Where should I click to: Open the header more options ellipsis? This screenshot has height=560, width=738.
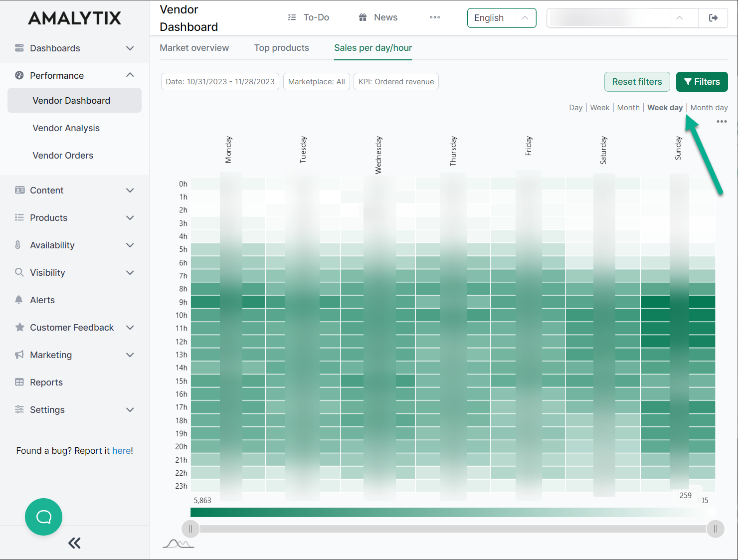coord(435,17)
